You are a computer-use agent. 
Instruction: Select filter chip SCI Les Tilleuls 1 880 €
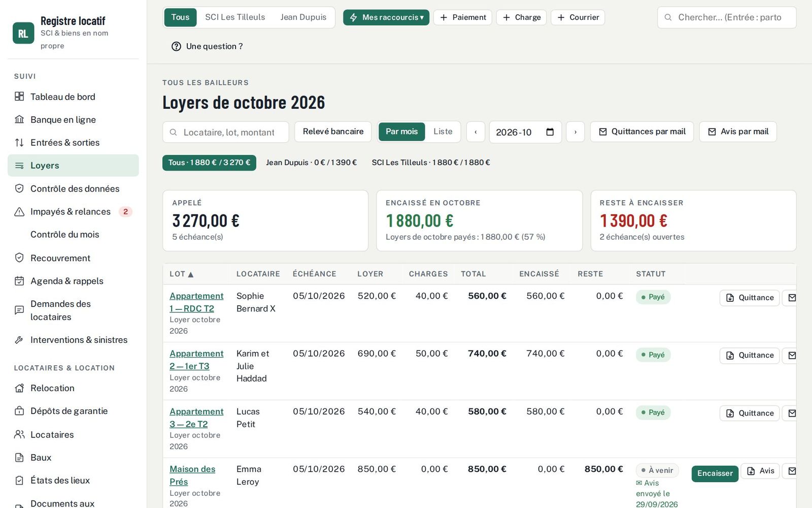431,163
